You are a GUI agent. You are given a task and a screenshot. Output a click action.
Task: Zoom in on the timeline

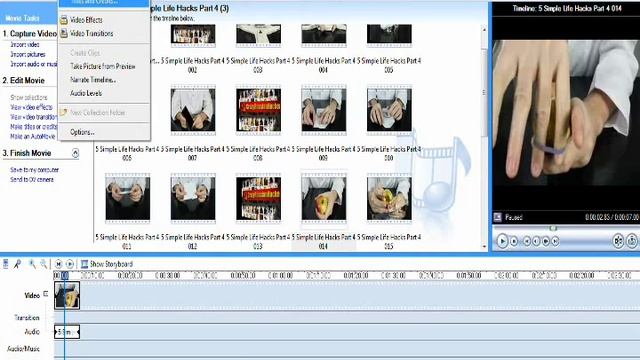32,264
